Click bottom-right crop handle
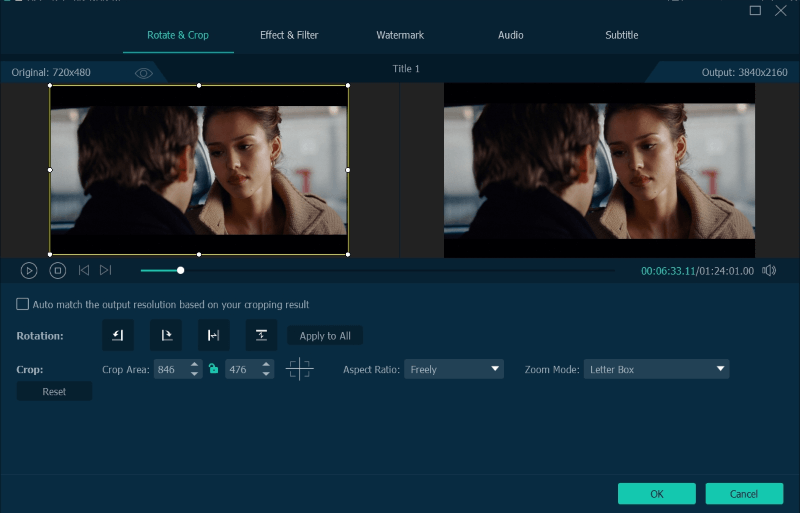Viewport: 800px width, 513px height. 348,254
